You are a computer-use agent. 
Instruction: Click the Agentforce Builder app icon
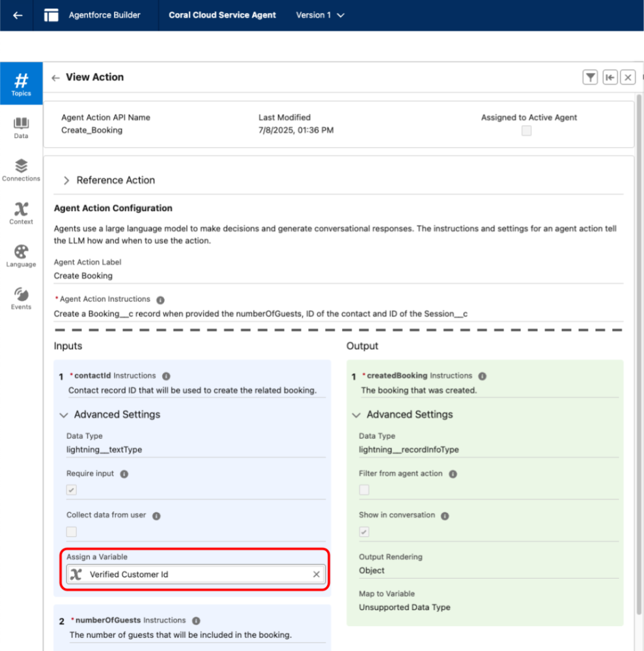pos(51,16)
